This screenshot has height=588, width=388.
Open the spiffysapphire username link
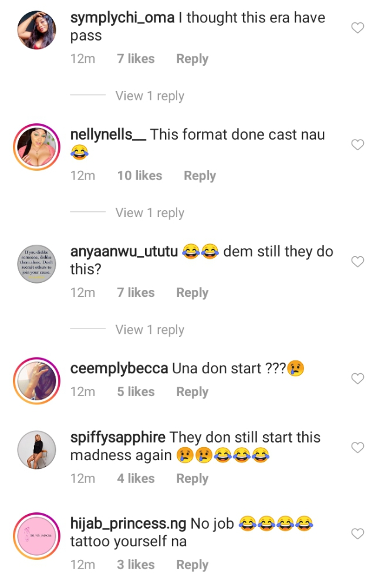tap(118, 437)
